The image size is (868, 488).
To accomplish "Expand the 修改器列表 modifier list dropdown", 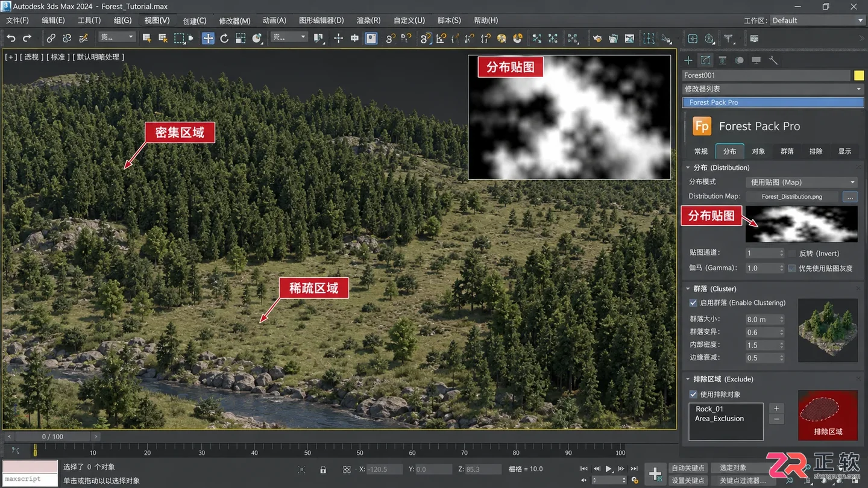I will pyautogui.click(x=773, y=89).
